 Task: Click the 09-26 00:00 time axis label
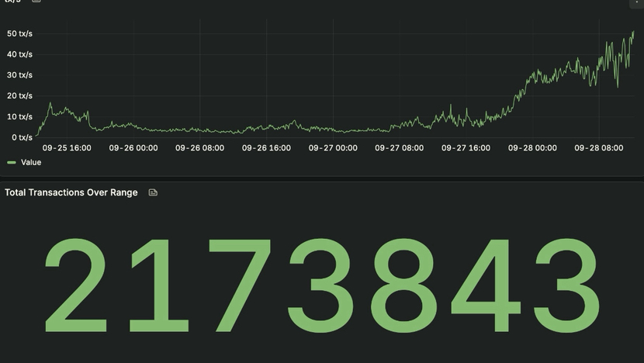[133, 148]
